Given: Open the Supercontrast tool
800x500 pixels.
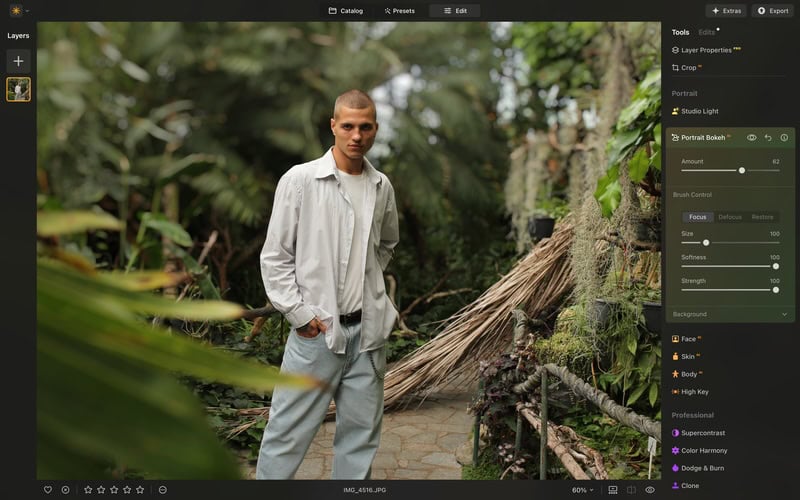Looking at the screenshot, I should [703, 433].
